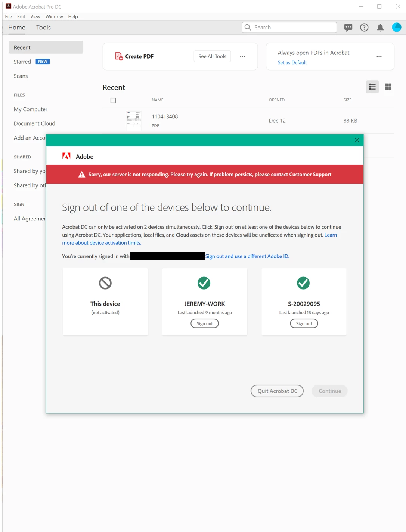Click Set as Default link
The height and width of the screenshot is (532, 406).
tap(292, 63)
